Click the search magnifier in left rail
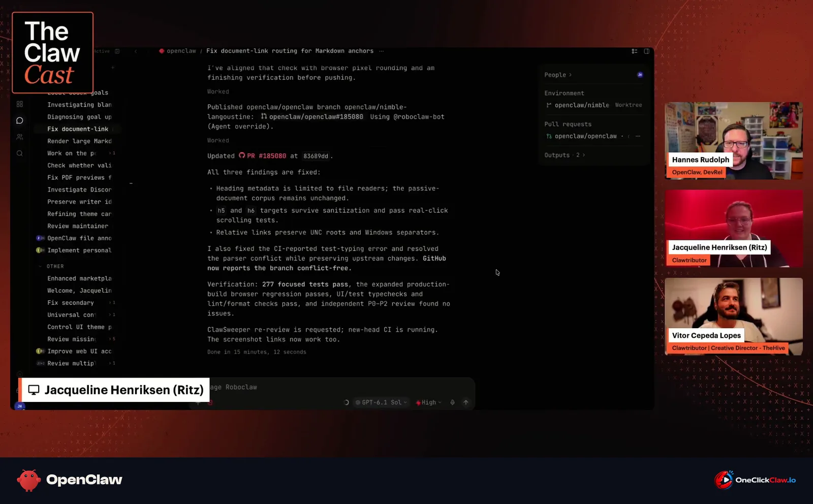 coord(20,153)
